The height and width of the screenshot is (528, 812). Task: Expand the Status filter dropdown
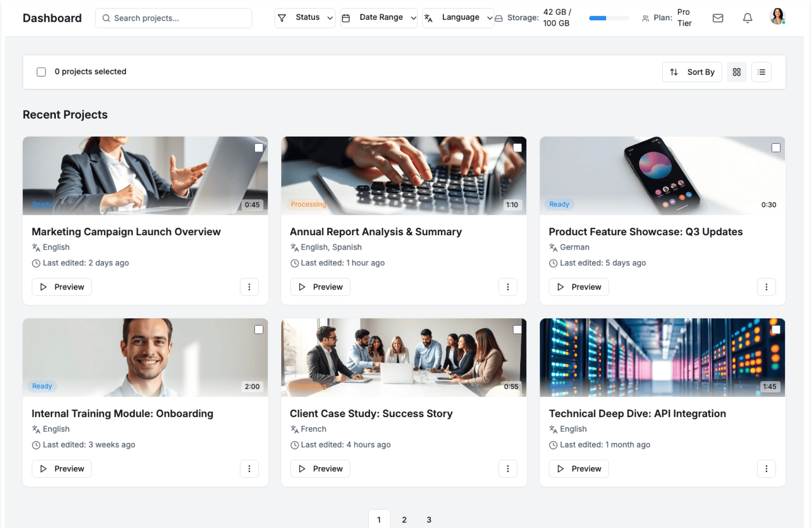[305, 18]
